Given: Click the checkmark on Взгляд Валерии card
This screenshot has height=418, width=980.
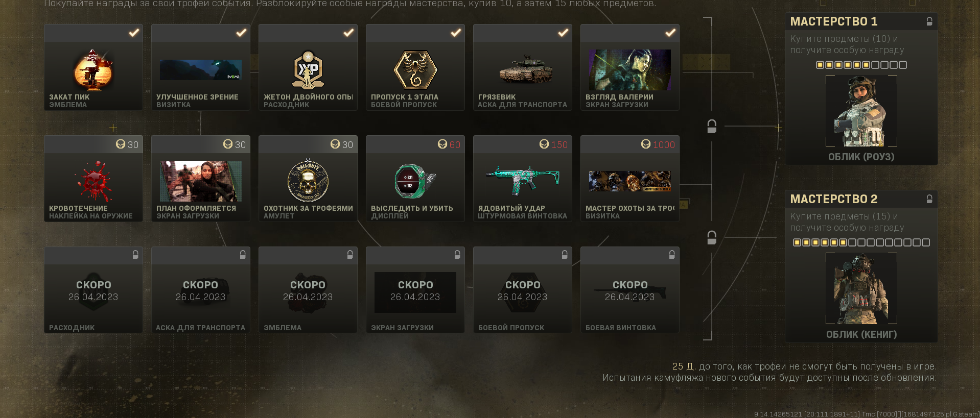Looking at the screenshot, I should pos(670,33).
